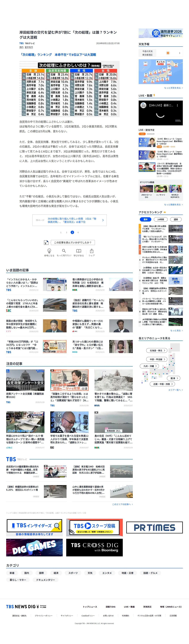This screenshot has height=644, width=189.
Task: Open ranking item 1 築地大橋で車7台関係する事故
Action: tap(161, 229)
